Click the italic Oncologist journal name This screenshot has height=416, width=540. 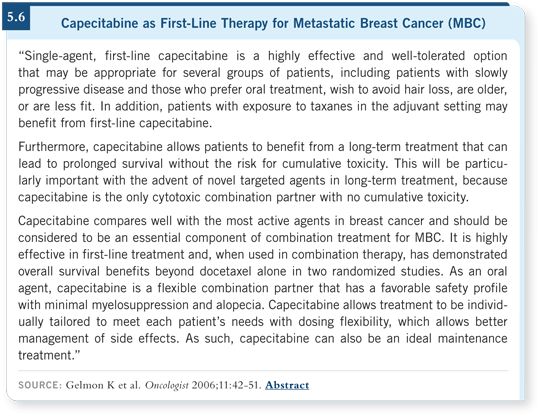point(167,385)
